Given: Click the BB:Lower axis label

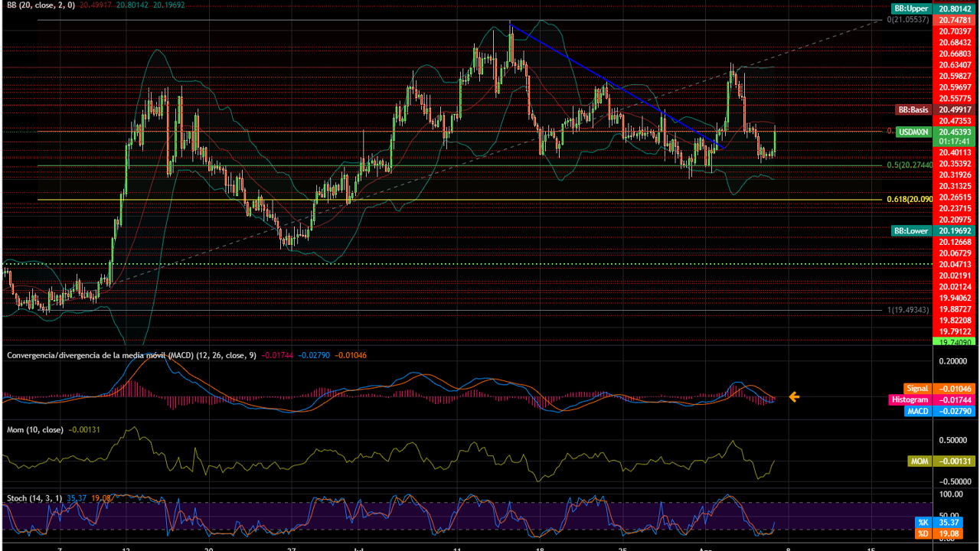Looking at the screenshot, I should 910,230.
